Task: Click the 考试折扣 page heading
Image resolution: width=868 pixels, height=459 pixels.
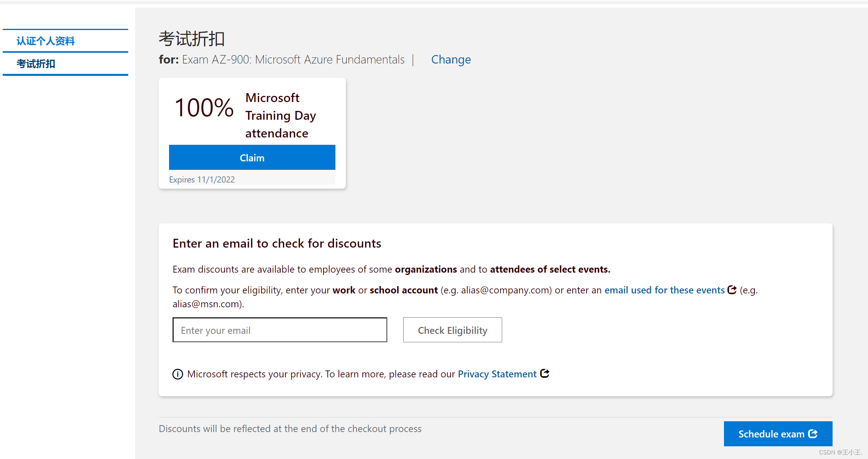Action: [x=192, y=39]
